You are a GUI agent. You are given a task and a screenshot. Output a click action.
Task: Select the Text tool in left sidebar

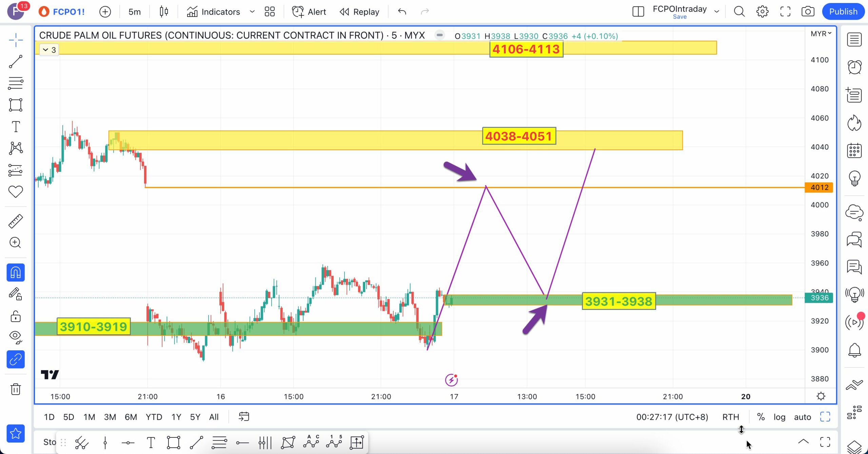(16, 127)
